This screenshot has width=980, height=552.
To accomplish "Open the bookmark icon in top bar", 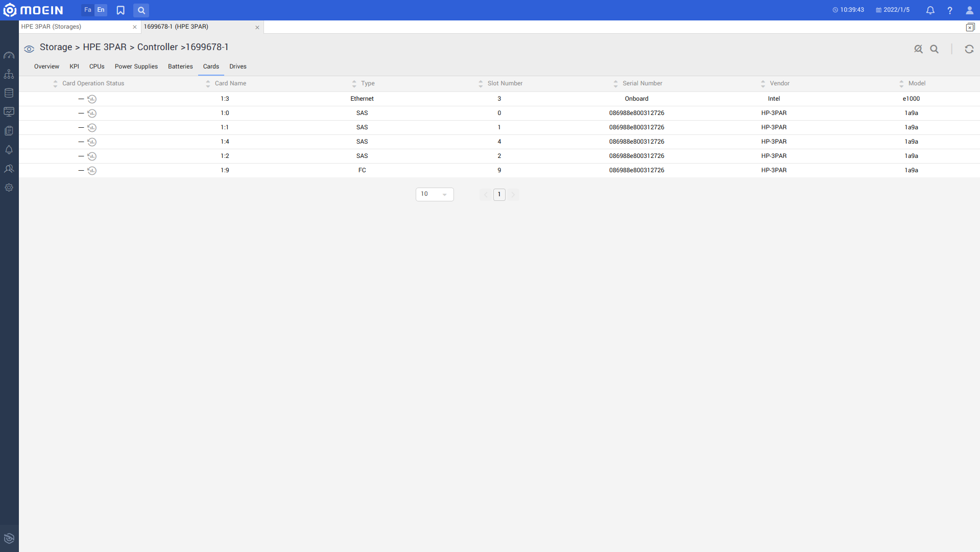I will 121,10.
